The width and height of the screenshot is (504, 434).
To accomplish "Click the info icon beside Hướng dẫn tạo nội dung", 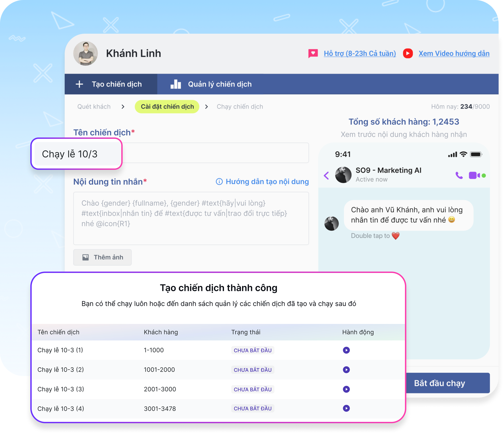I will (219, 182).
